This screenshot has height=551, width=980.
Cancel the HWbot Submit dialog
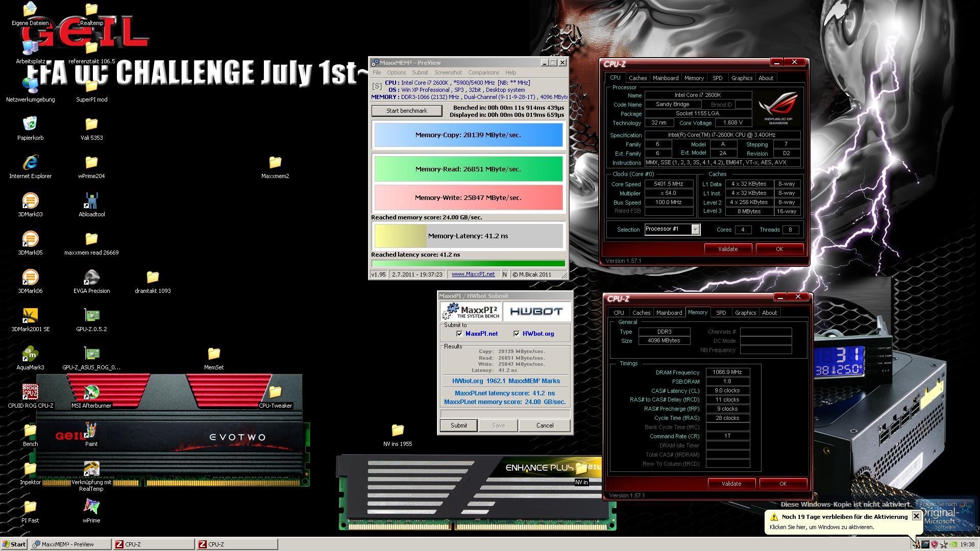[545, 425]
